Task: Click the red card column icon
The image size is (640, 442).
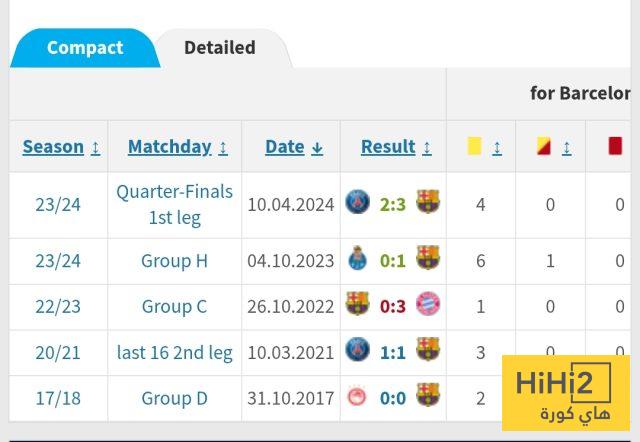Action: 615,146
